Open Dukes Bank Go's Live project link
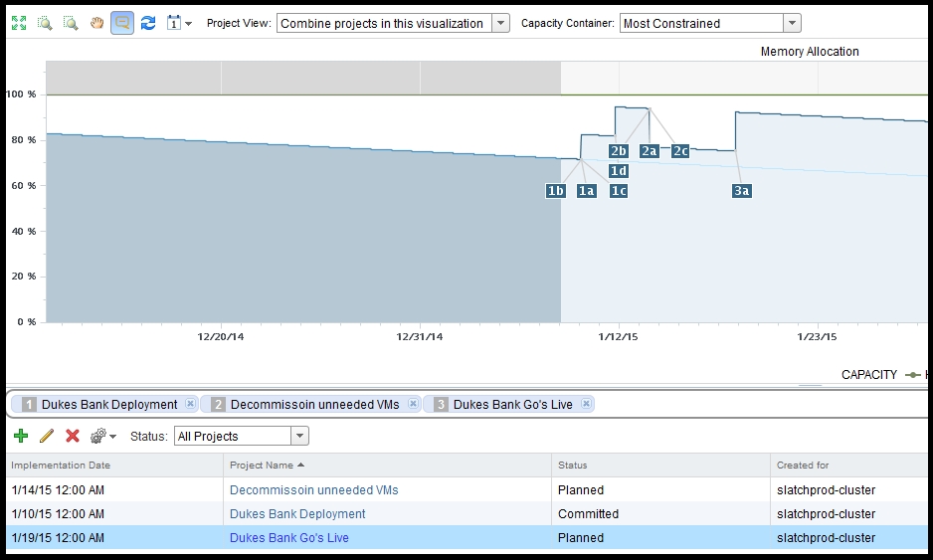Screen dimensions: 933x560 [289, 537]
